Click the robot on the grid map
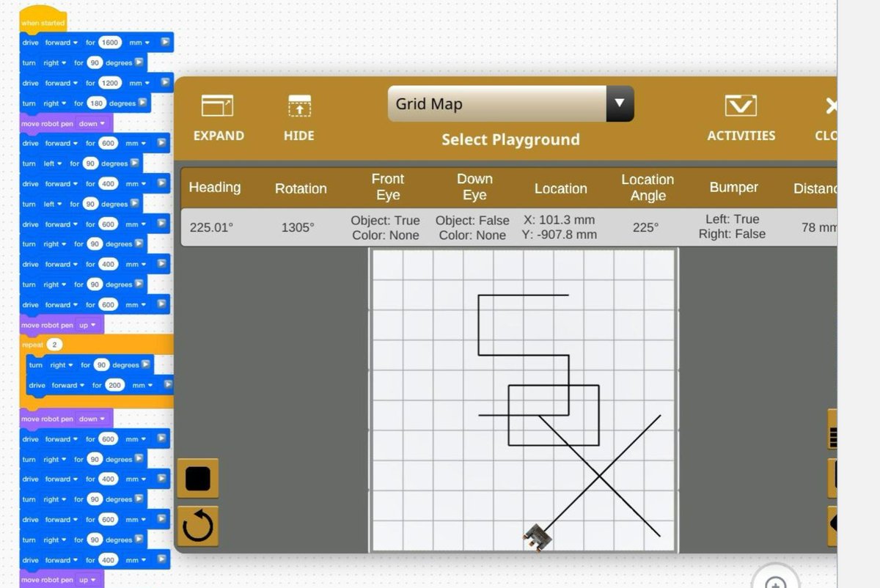The width and height of the screenshot is (880, 588). coord(538,537)
